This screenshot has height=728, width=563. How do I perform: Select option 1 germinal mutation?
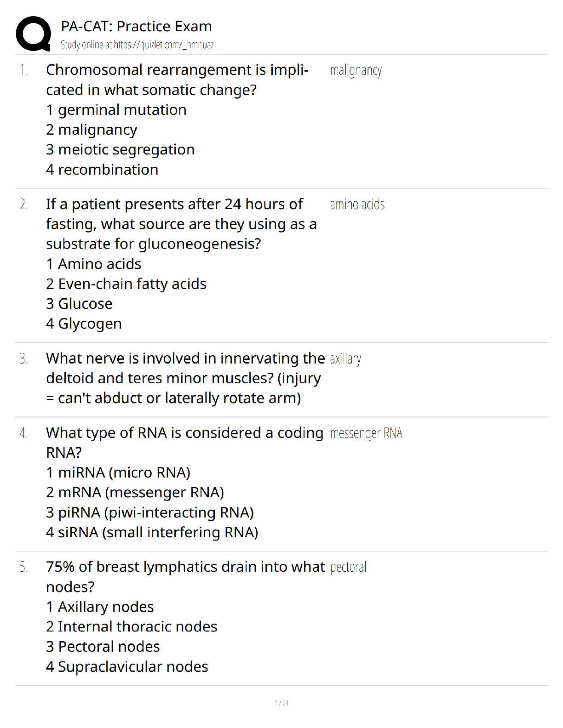point(116,110)
